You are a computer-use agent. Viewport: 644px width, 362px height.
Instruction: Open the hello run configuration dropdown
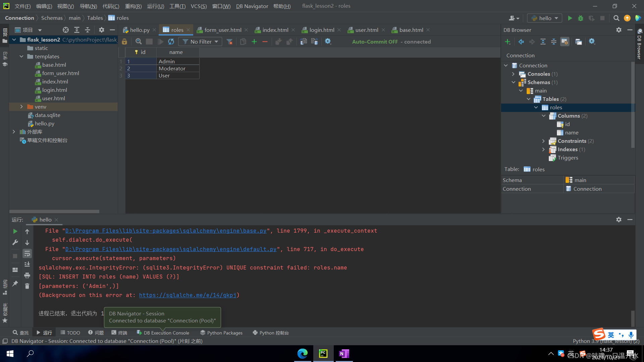(545, 18)
